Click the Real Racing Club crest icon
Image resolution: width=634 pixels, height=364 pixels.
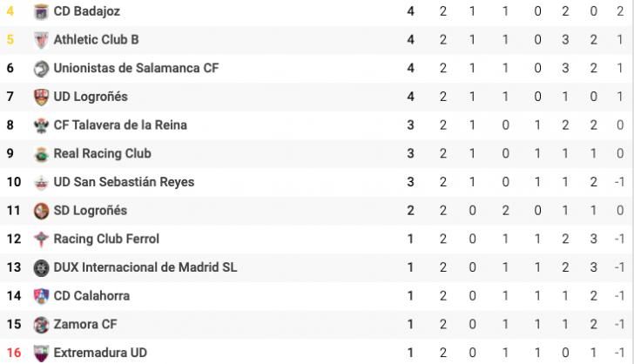point(41,153)
